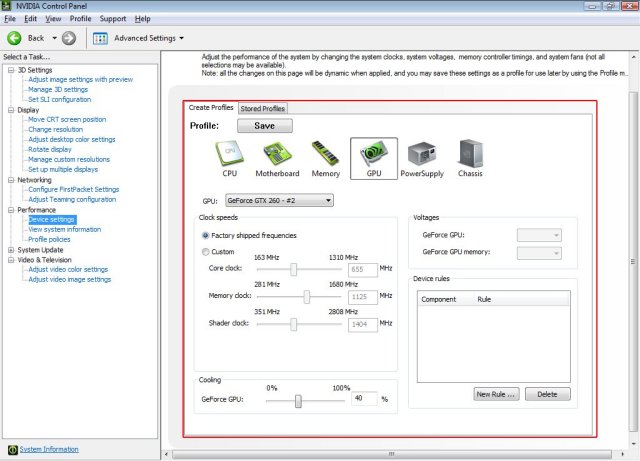
Task: Open the GeForce GPU memory voltage dropdown
Action: (539, 253)
